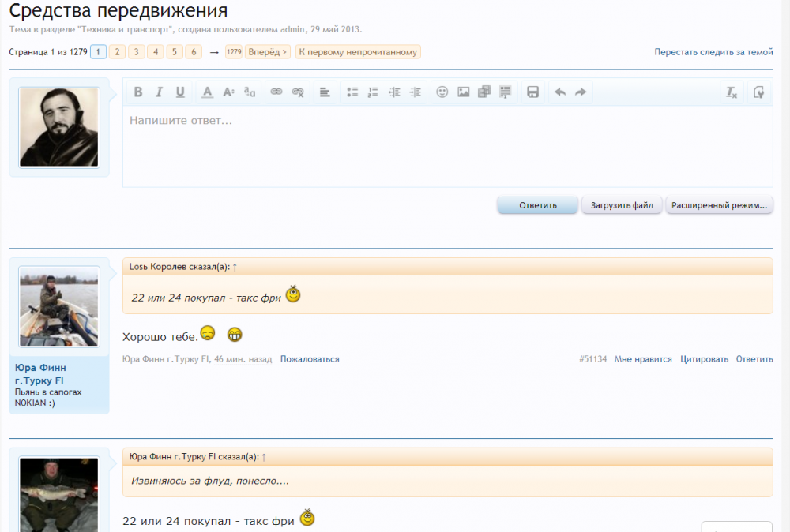Click the insert image icon

(x=464, y=92)
